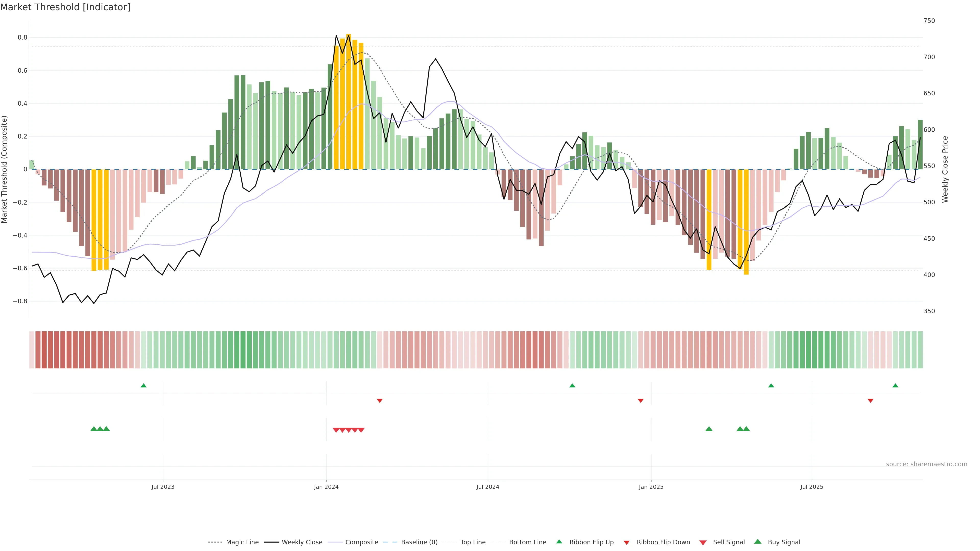Click the Weekly Close Price axis title
The width and height of the screenshot is (980, 551).
click(945, 169)
